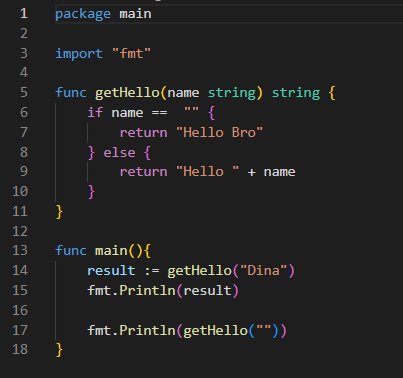Click 'result' inside Println on line 15

click(207, 290)
